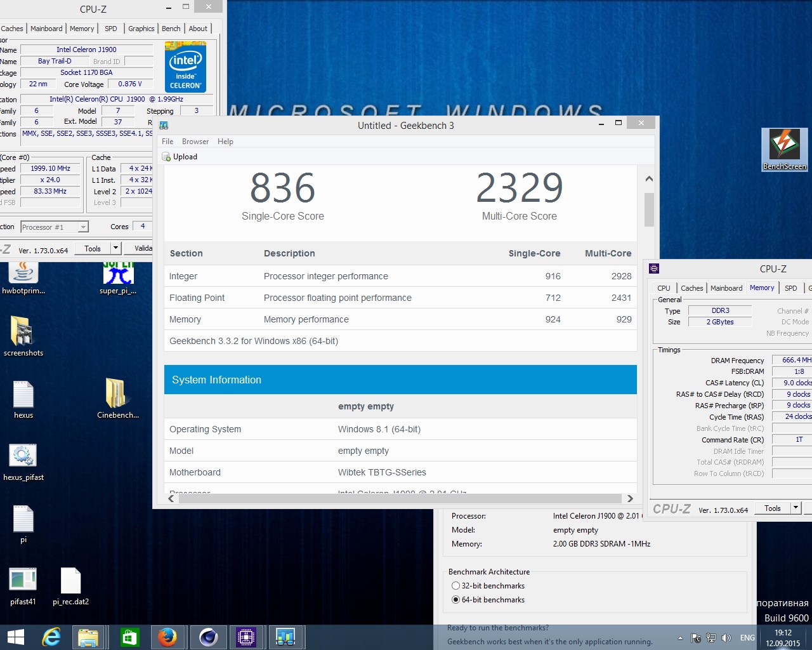Viewport: 812px width, 650px height.
Task: Click Geekbench horizontal scrollbar thumb
Action: coord(400,499)
